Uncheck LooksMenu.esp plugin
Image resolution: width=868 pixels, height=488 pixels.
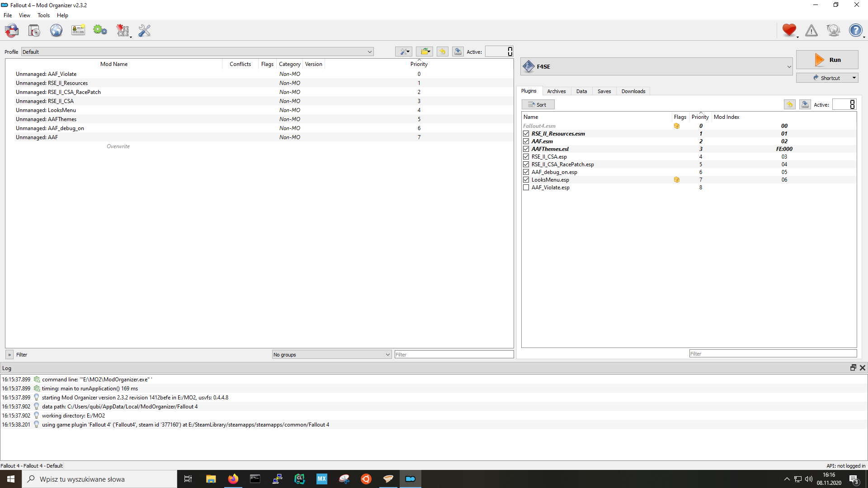point(526,180)
